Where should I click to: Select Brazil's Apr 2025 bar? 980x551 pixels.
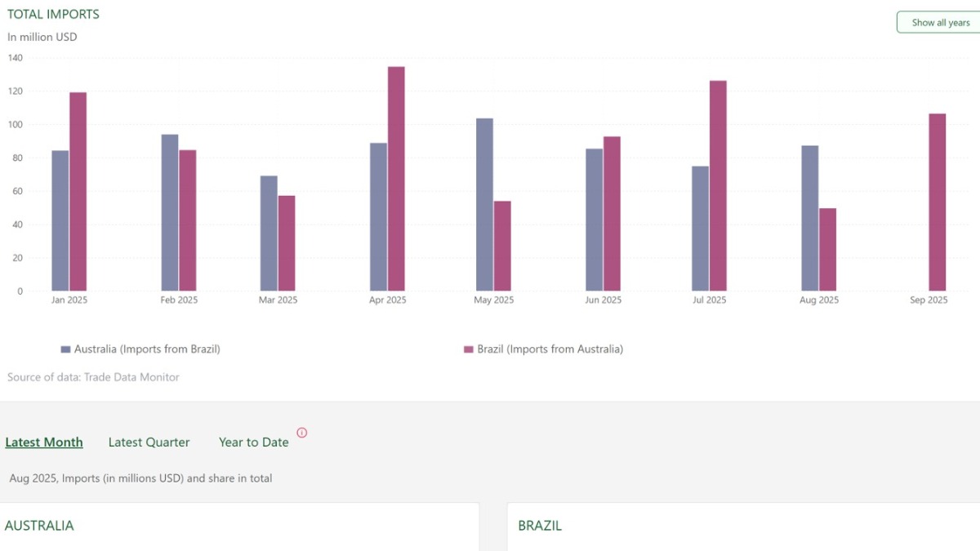[x=396, y=179]
